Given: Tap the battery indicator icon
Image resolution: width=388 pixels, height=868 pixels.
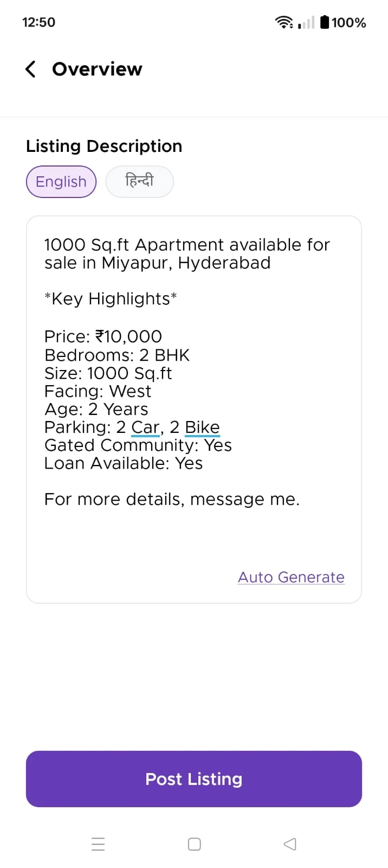Looking at the screenshot, I should pyautogui.click(x=325, y=22).
